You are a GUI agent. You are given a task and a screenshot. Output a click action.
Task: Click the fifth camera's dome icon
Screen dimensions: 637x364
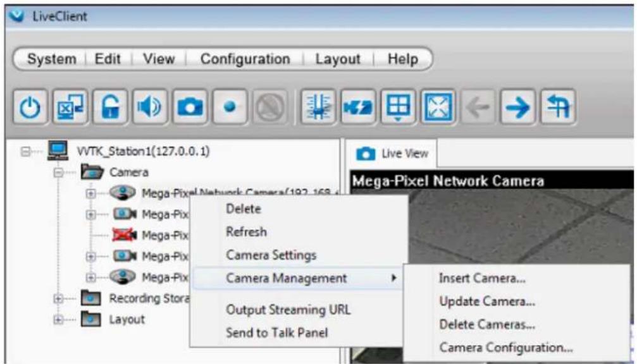click(123, 277)
